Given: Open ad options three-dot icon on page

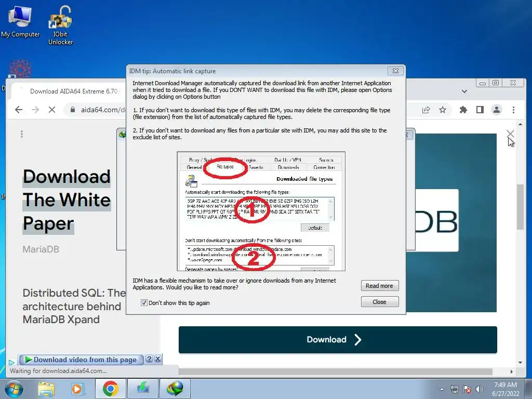Looking at the screenshot, I should (22, 134).
